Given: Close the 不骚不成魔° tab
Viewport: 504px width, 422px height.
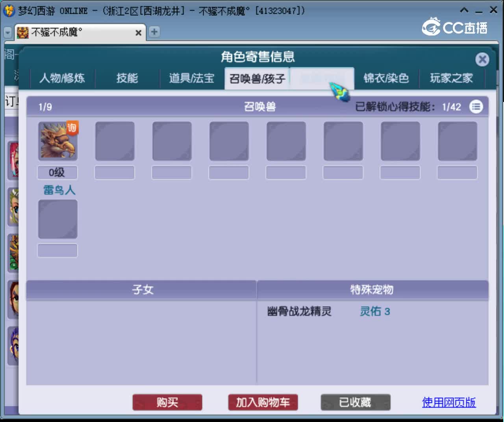Looking at the screenshot, I should (139, 33).
